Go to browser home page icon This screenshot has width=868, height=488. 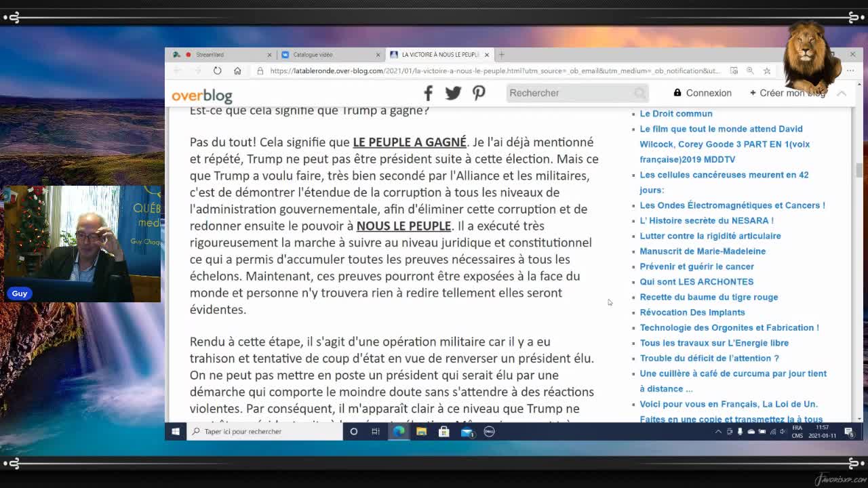[237, 70]
